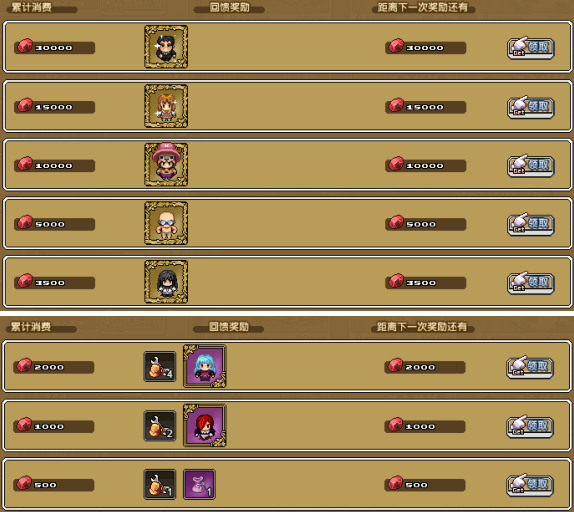Collect the 500 gem tier reward

click(530, 485)
